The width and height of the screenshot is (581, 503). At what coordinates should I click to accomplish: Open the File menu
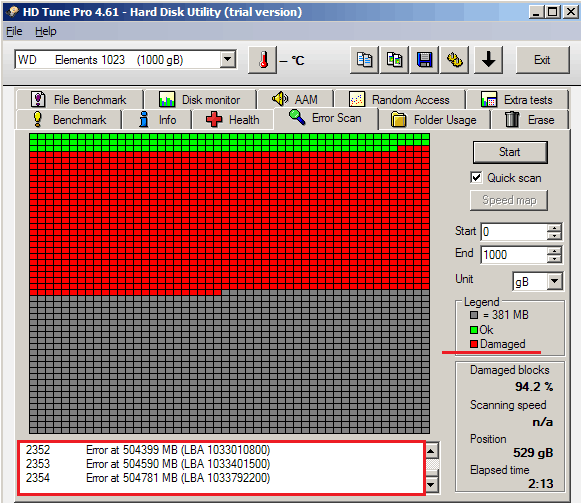tap(14, 32)
